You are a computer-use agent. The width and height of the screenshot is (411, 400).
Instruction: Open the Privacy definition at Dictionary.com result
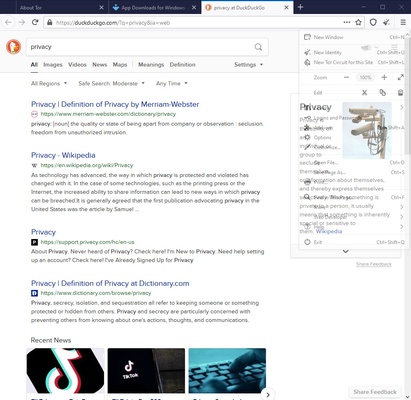click(110, 283)
